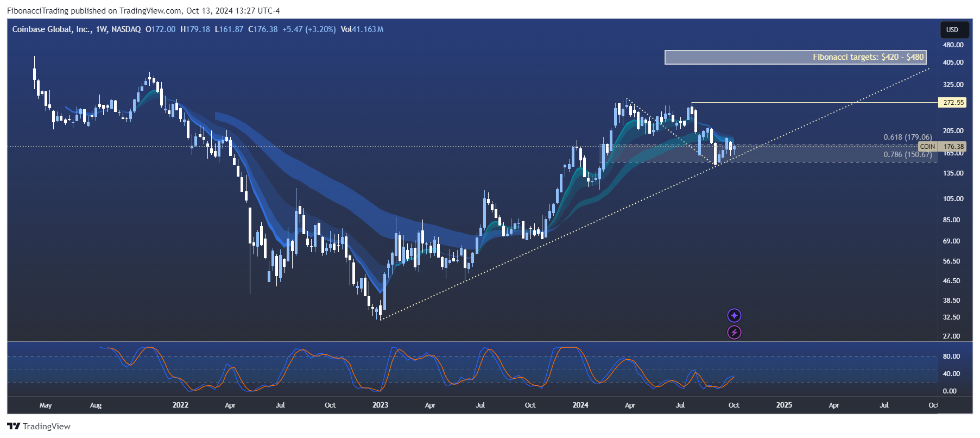Click the 105.00 price scale label
Screen dimensions: 980x438
point(953,199)
